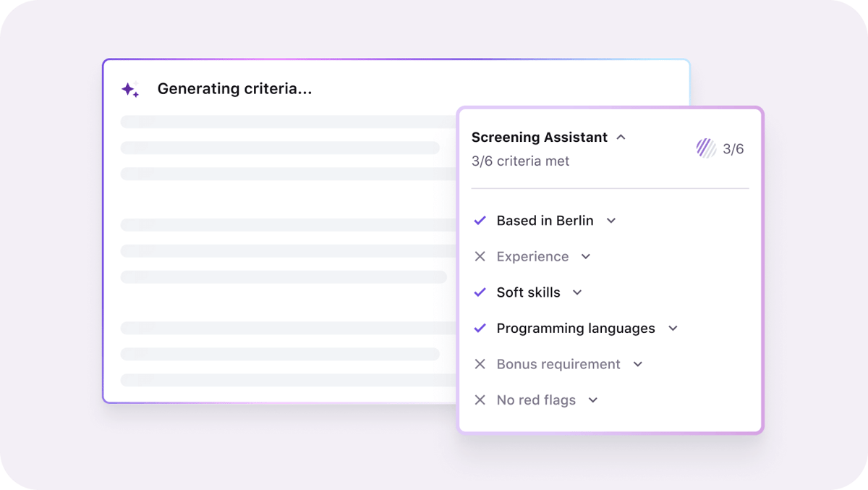
Task: Click the 3/6 criteria met subtitle
Action: (x=520, y=161)
